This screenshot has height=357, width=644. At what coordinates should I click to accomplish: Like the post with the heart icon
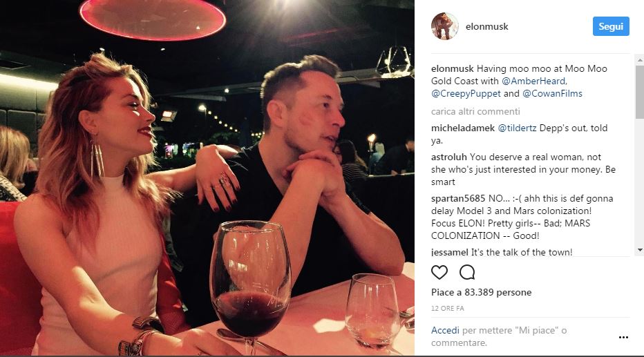point(439,272)
